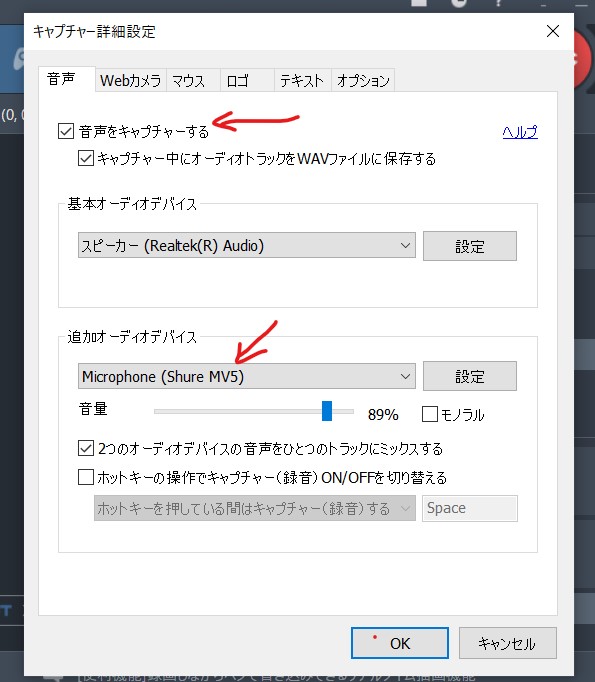
Task: Switch to the Webカメラ tab
Action: tap(130, 80)
